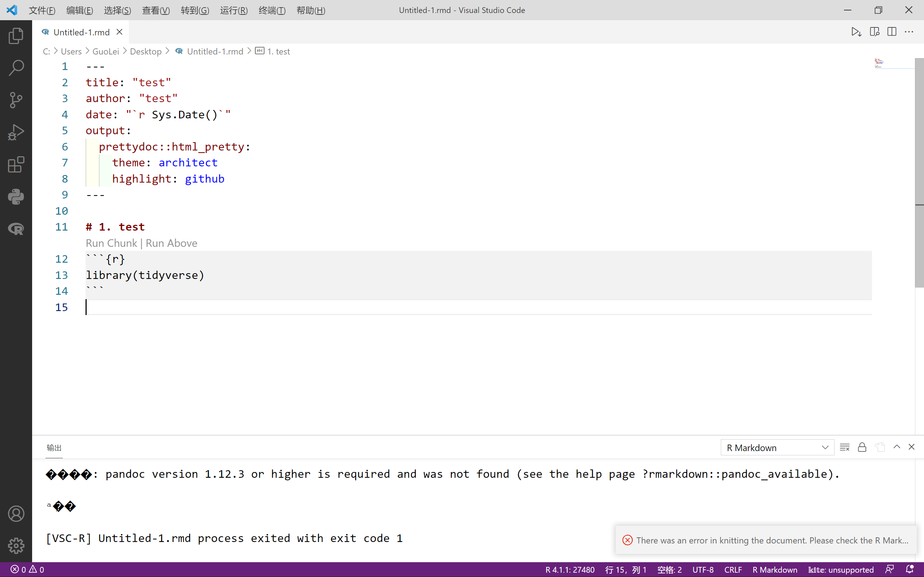Split the editor with the split icon
The width and height of the screenshot is (924, 577).
click(892, 32)
